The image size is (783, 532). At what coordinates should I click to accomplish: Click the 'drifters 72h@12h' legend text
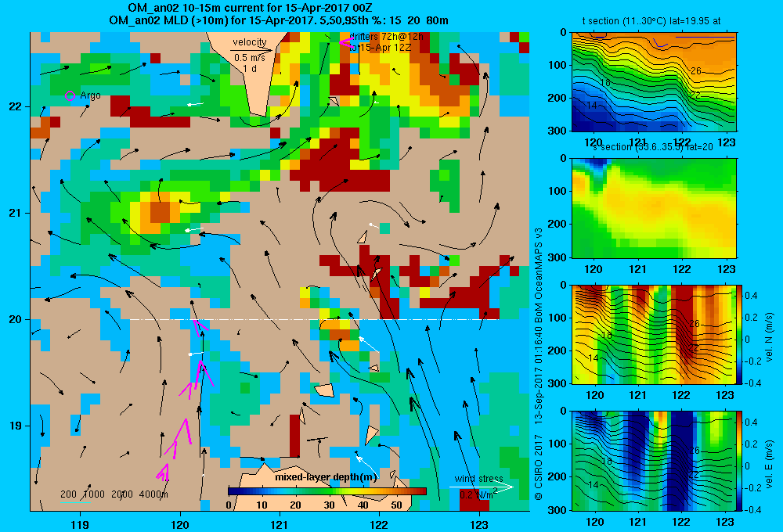pyautogui.click(x=386, y=37)
